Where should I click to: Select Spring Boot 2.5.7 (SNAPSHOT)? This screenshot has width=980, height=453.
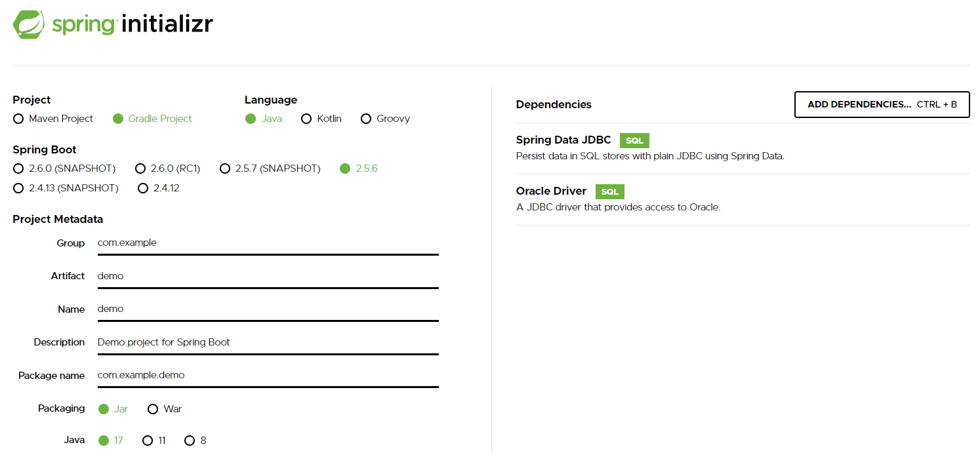(270, 168)
